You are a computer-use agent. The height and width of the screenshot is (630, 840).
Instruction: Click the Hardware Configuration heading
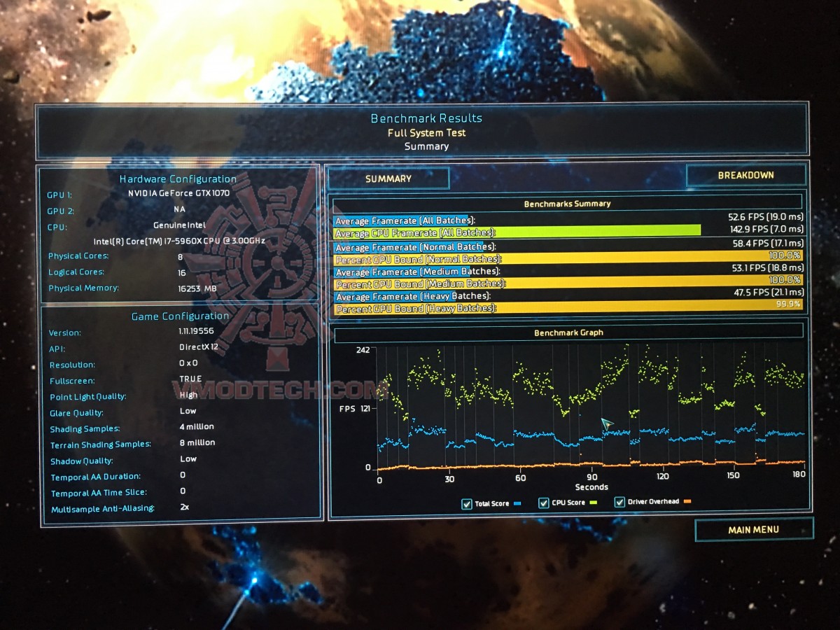pos(178,178)
